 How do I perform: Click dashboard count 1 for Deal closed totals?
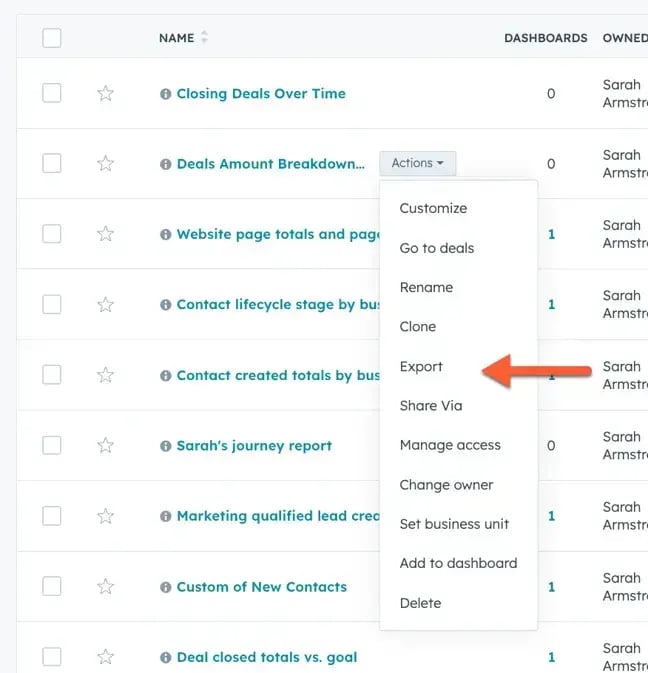(551, 657)
